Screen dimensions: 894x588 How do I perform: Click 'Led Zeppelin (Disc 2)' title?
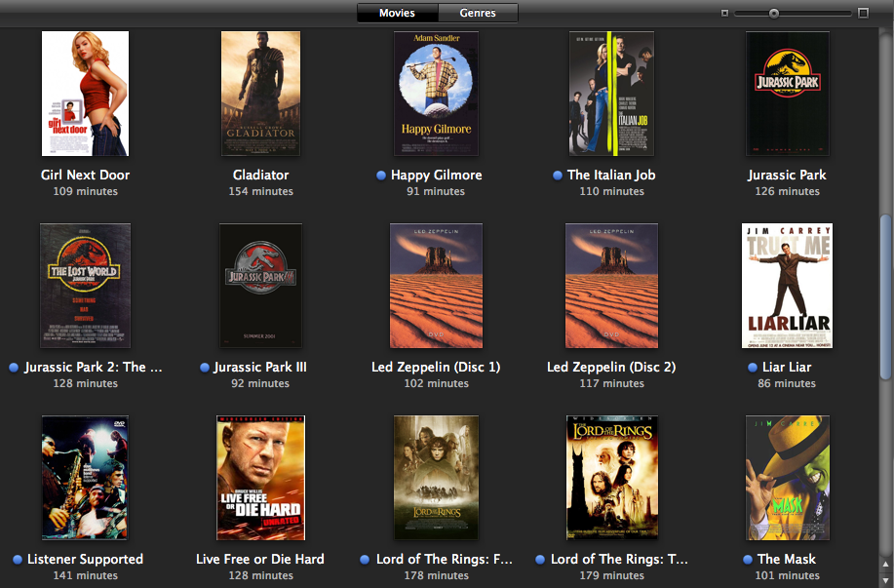pyautogui.click(x=612, y=368)
